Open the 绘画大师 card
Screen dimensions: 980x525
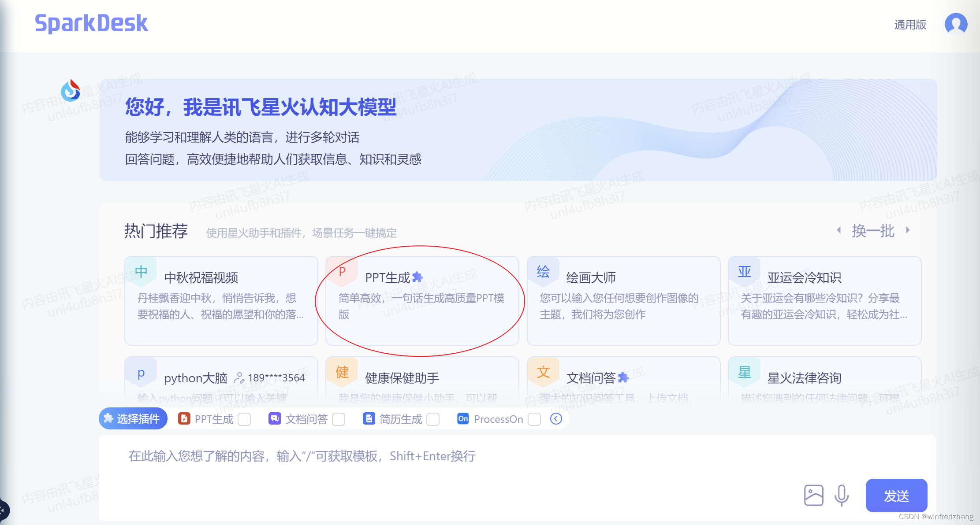[623, 301]
